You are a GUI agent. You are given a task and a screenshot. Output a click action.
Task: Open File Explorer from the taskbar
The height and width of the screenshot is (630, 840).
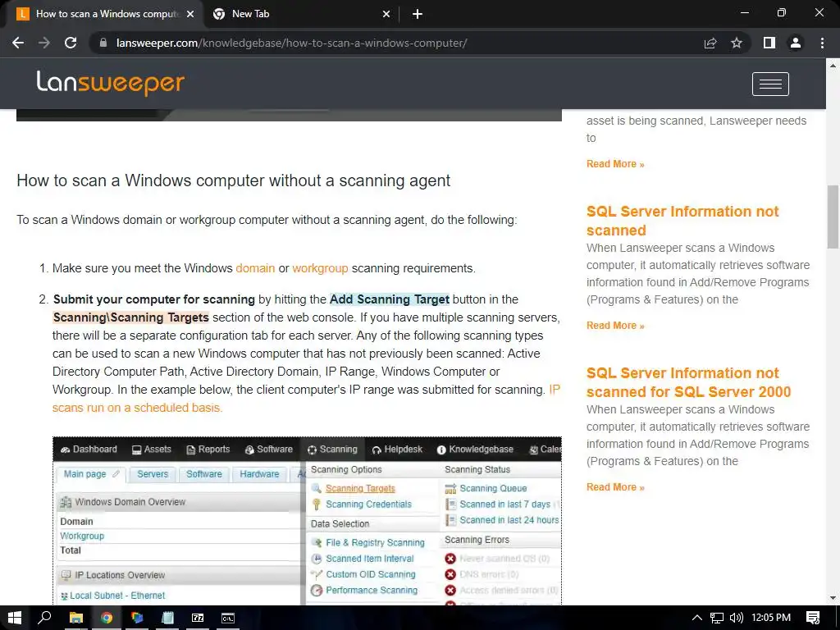tap(76, 618)
